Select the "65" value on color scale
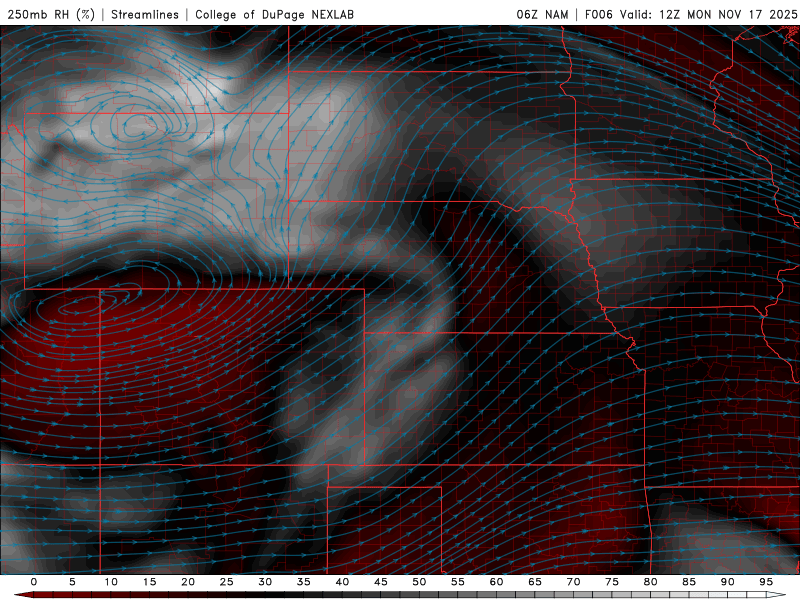The image size is (800, 600). [535, 582]
